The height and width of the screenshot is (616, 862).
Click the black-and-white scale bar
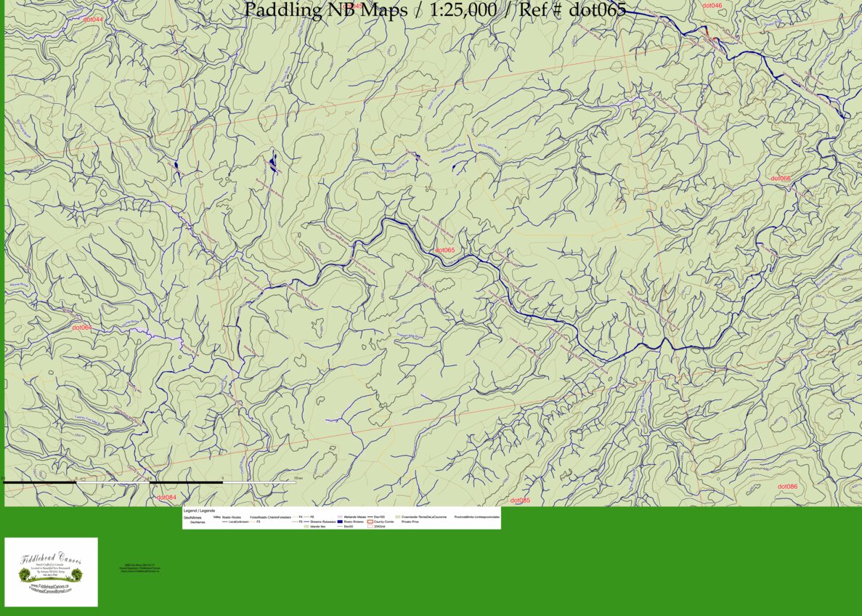tap(150, 482)
